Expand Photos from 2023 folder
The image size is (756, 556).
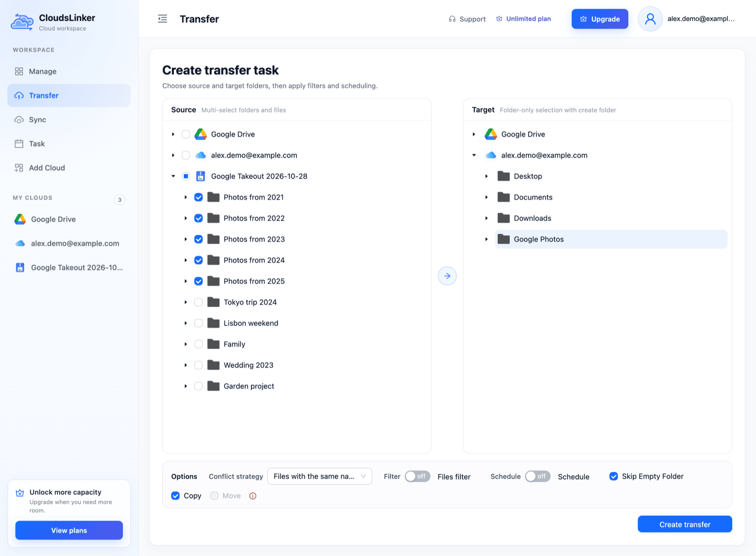(186, 240)
